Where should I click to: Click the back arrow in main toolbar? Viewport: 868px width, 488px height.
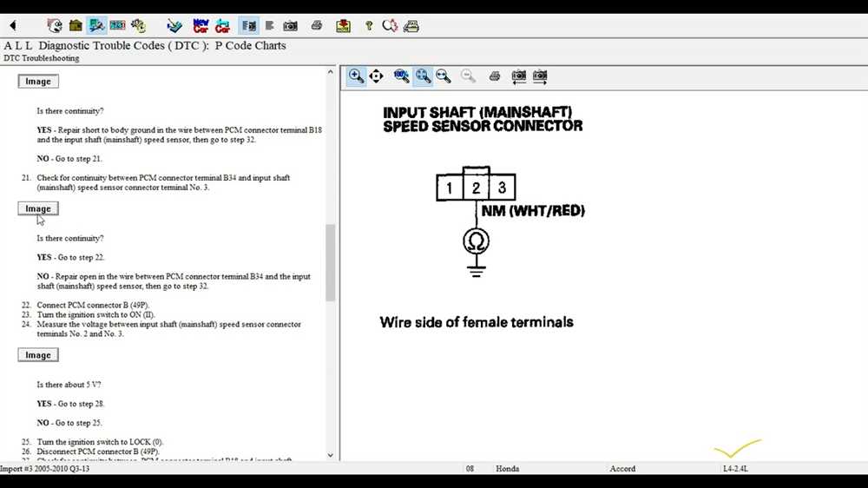[13, 25]
